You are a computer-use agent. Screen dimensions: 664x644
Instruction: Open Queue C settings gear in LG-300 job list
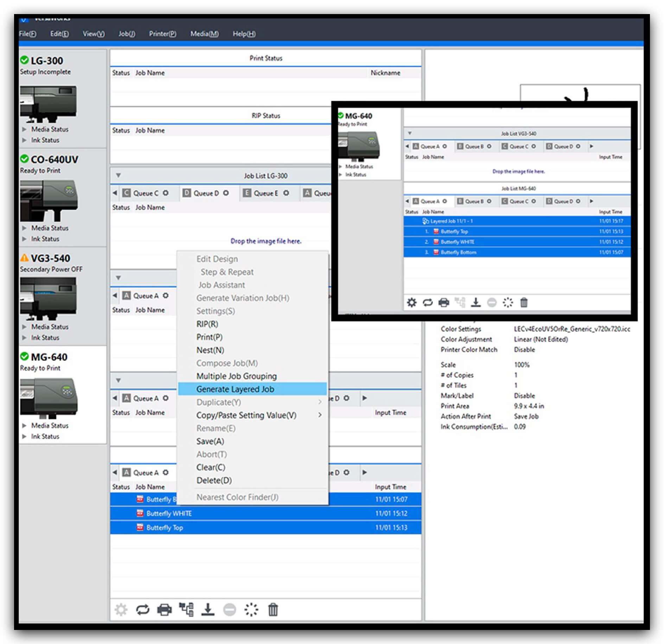point(166,193)
